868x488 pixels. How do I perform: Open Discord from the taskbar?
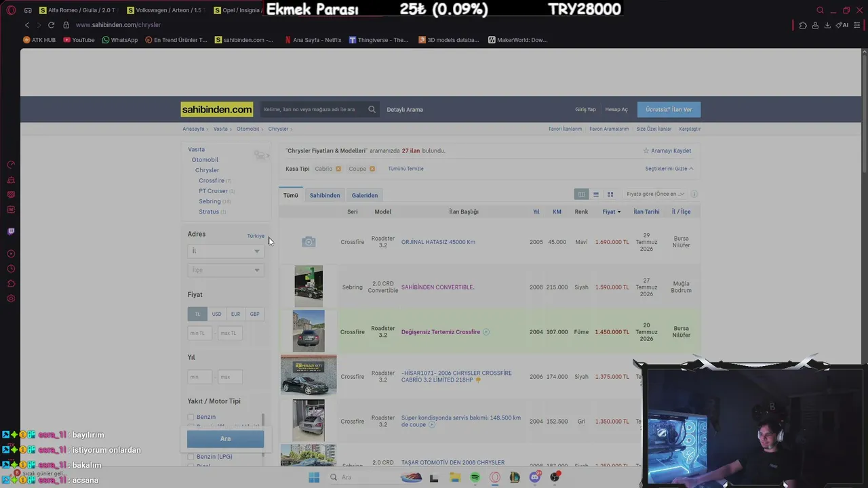point(535,477)
